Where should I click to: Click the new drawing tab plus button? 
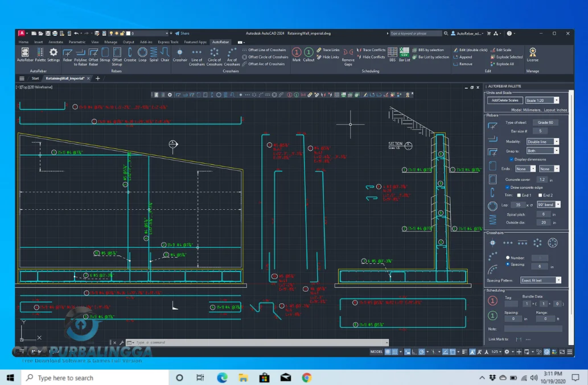(97, 78)
